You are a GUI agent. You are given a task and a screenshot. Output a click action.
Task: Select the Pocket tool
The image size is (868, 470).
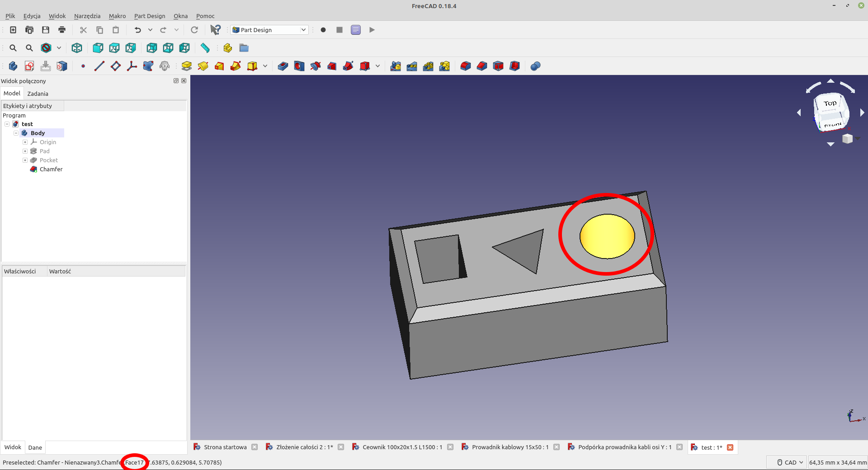point(283,66)
